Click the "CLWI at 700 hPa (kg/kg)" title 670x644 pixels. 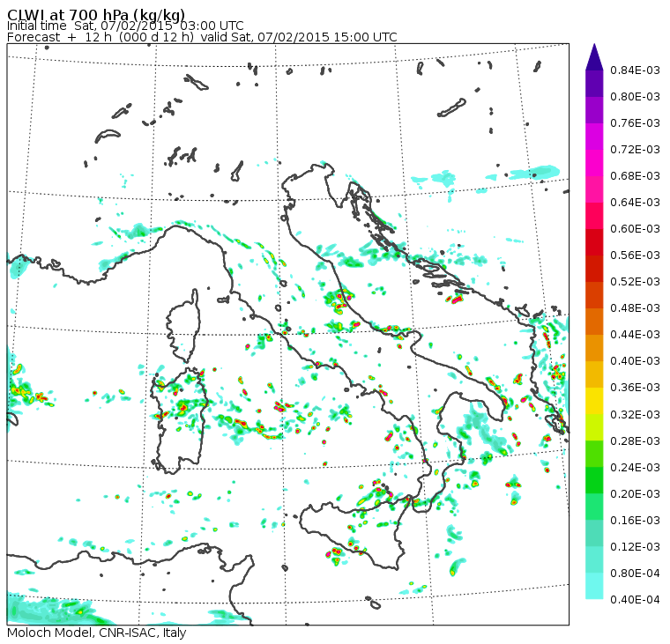click(x=96, y=14)
